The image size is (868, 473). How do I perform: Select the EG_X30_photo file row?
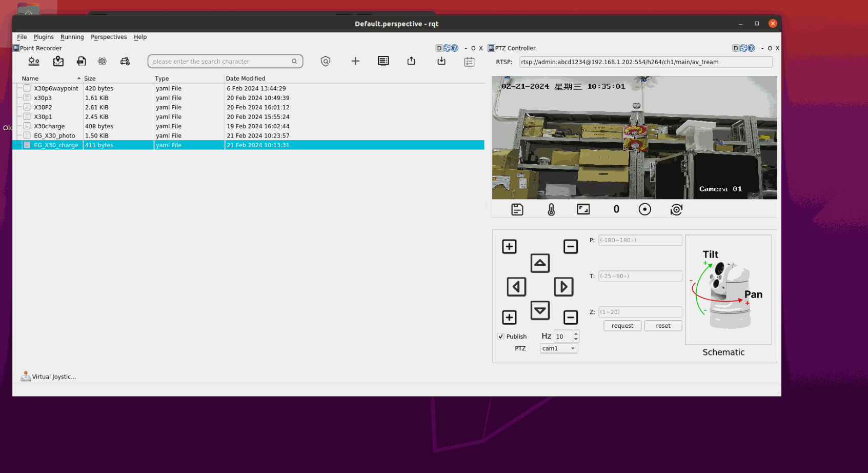(54, 136)
